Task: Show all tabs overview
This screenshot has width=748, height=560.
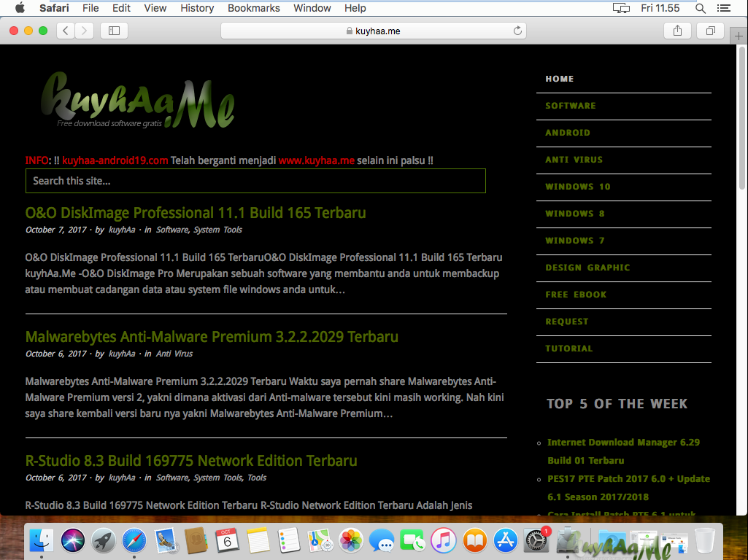Action: tap(710, 31)
